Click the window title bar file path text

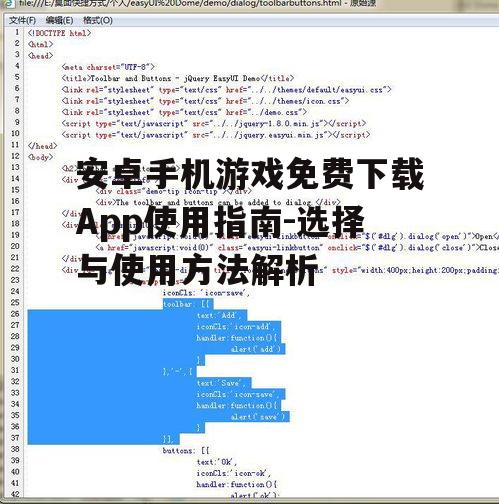coord(197,4)
